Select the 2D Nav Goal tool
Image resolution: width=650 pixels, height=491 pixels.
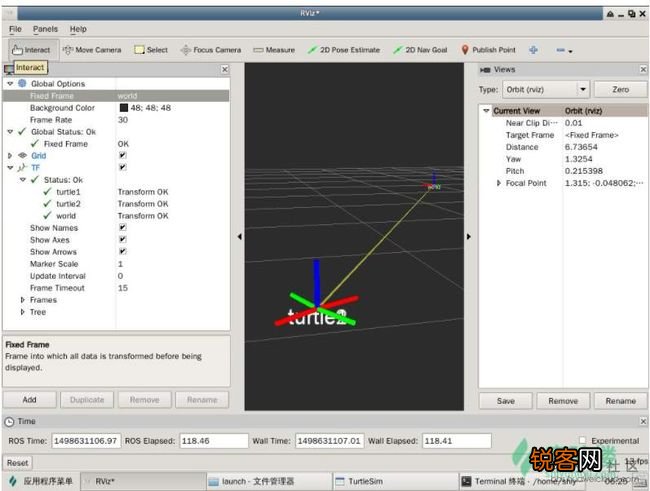click(x=420, y=50)
